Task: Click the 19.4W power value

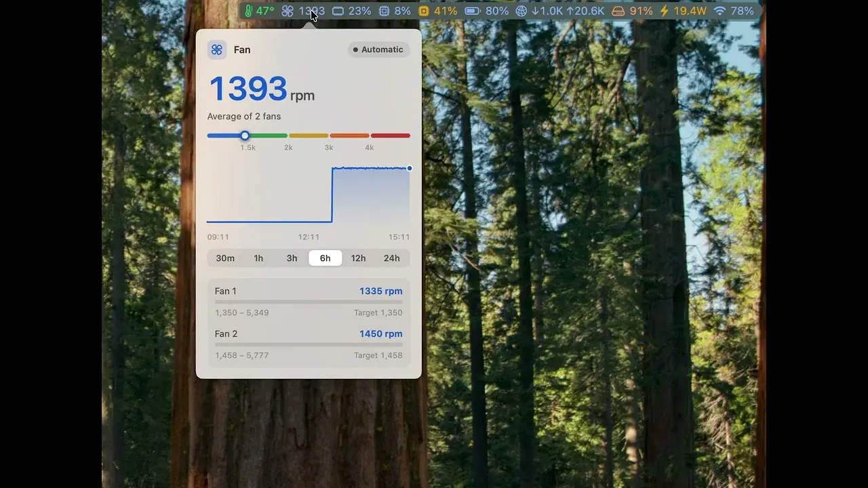Action: (x=690, y=11)
